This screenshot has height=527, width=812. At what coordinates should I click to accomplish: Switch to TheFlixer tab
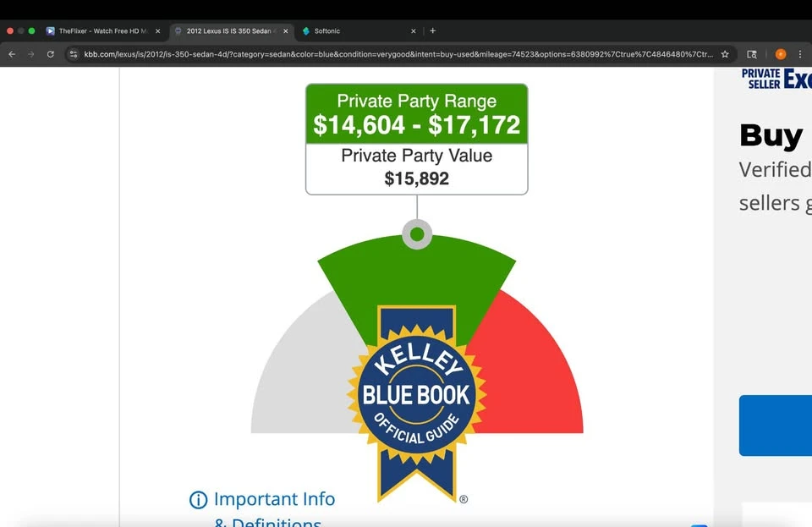[x=103, y=31]
